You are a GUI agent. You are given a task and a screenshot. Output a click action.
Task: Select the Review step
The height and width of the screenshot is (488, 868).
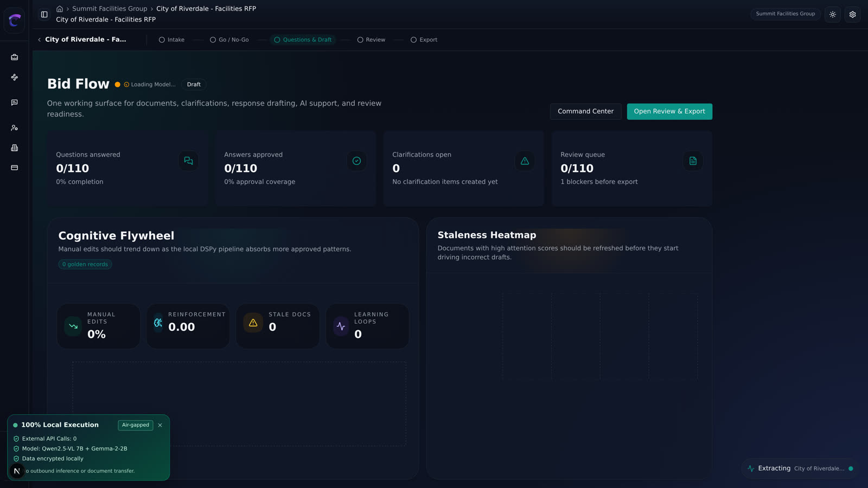pyautogui.click(x=371, y=40)
